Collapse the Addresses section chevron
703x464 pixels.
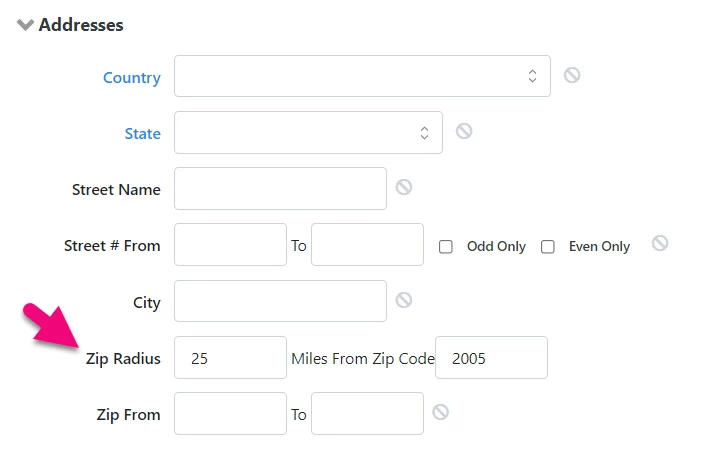[x=25, y=25]
